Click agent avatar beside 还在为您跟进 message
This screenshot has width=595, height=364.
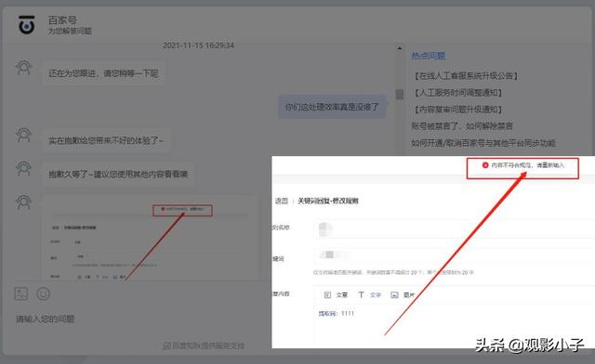click(23, 69)
